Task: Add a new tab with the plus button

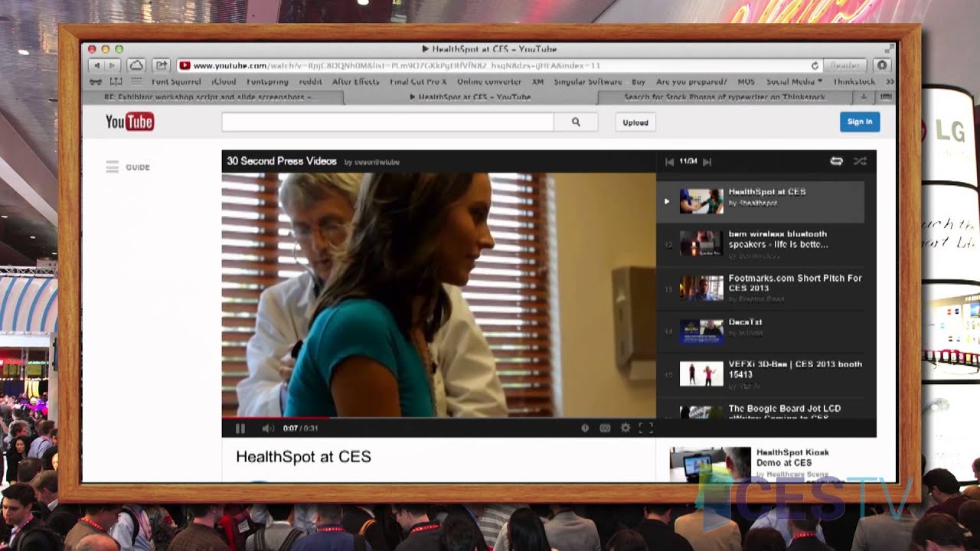Action: (864, 97)
